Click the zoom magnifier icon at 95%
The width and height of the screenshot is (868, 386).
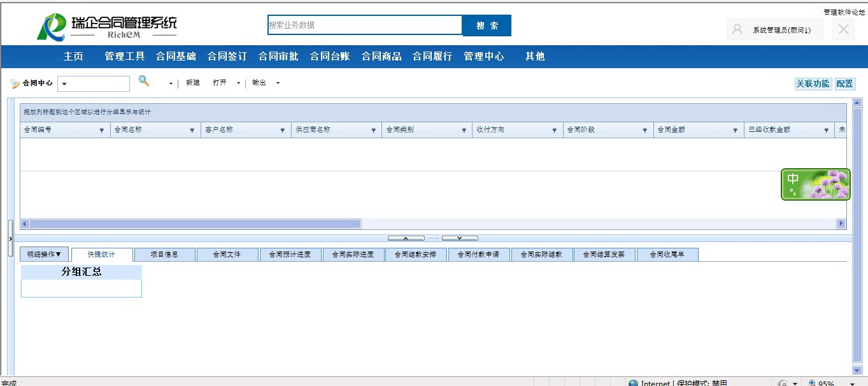812,383
